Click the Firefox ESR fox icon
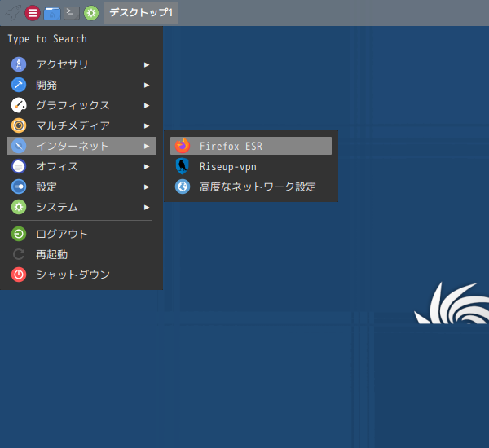This screenshot has height=448, width=489. coord(183,146)
